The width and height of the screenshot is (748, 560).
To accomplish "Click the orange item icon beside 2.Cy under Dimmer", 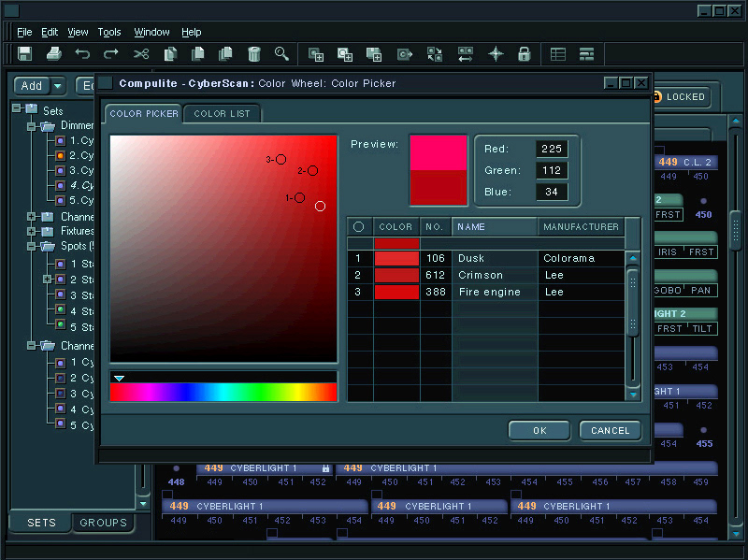I will pos(60,155).
